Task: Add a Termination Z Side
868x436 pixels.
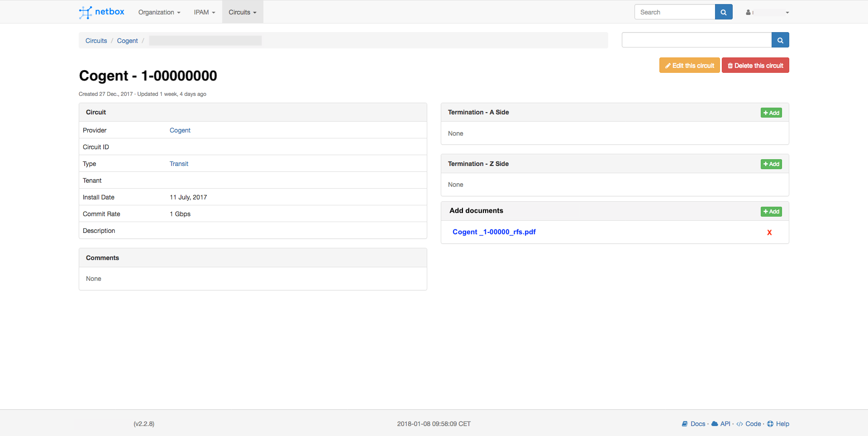Action: click(x=771, y=164)
